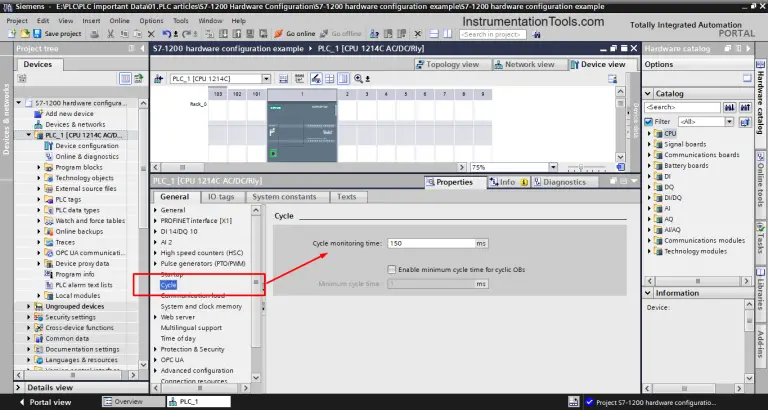Viewport: 768px width, 410px height.
Task: Open System constants tab
Action: (285, 197)
